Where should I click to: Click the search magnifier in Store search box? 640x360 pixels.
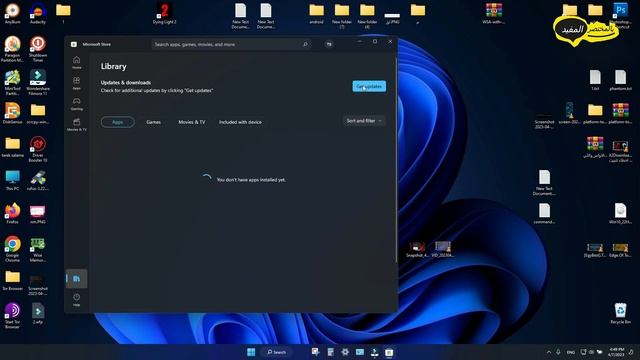[305, 44]
